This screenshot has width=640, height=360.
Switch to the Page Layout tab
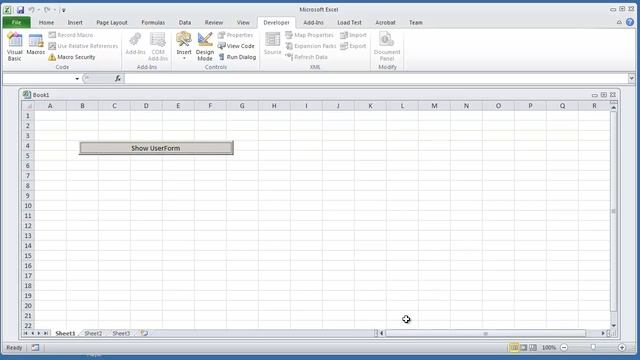(112, 22)
